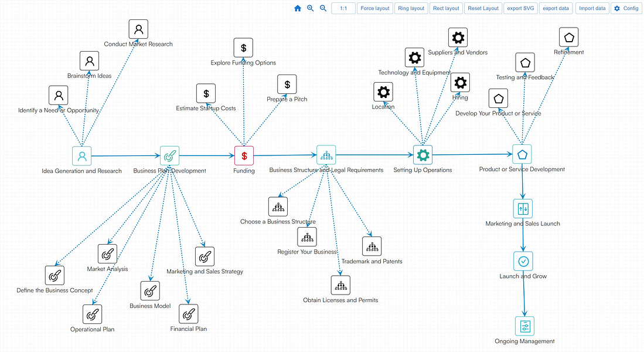
Task: Export the diagram as SVG
Action: (x=520, y=8)
